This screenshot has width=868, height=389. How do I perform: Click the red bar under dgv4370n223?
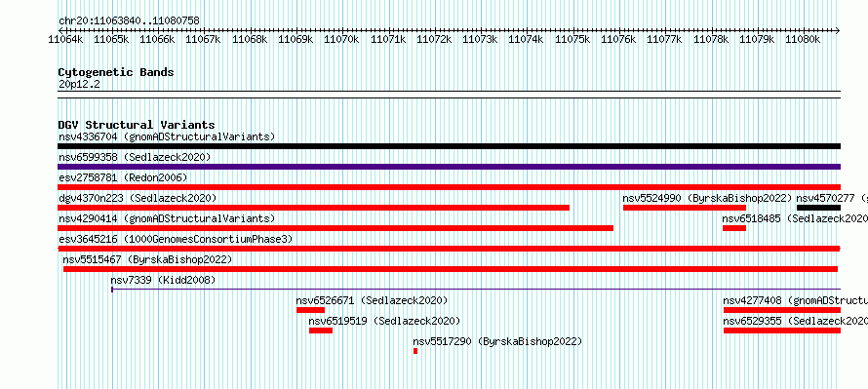point(313,208)
